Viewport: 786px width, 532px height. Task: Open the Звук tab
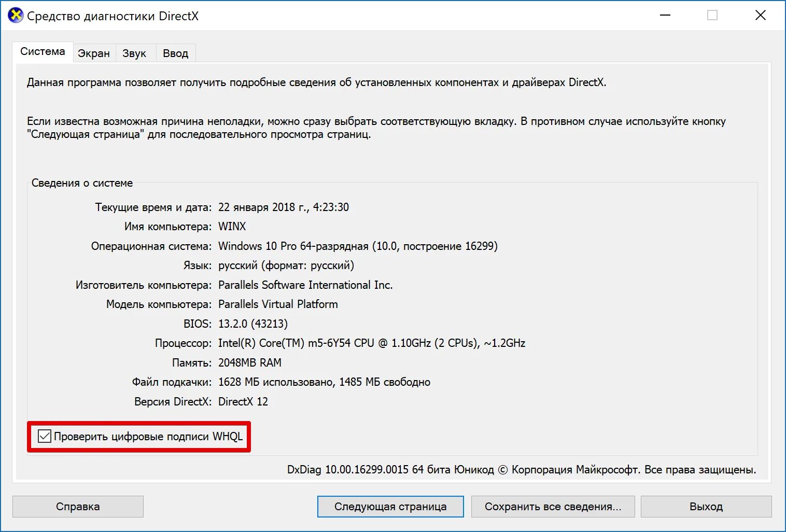tap(134, 53)
